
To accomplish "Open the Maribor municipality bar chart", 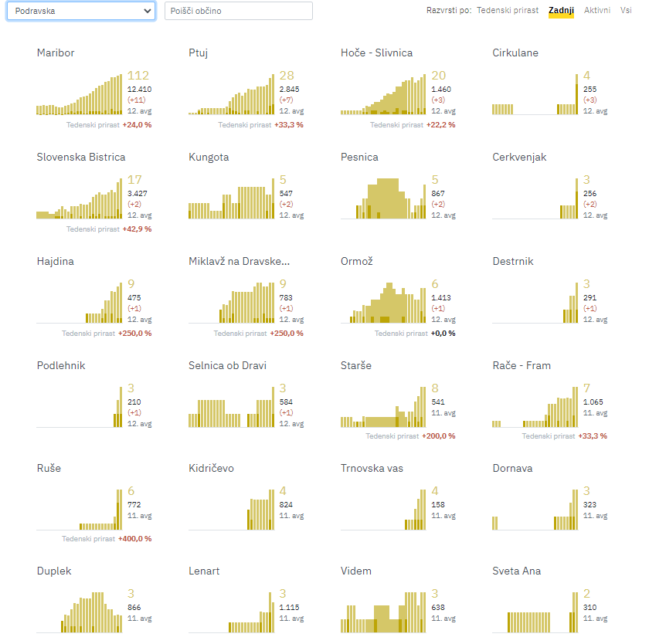I will point(80,94).
